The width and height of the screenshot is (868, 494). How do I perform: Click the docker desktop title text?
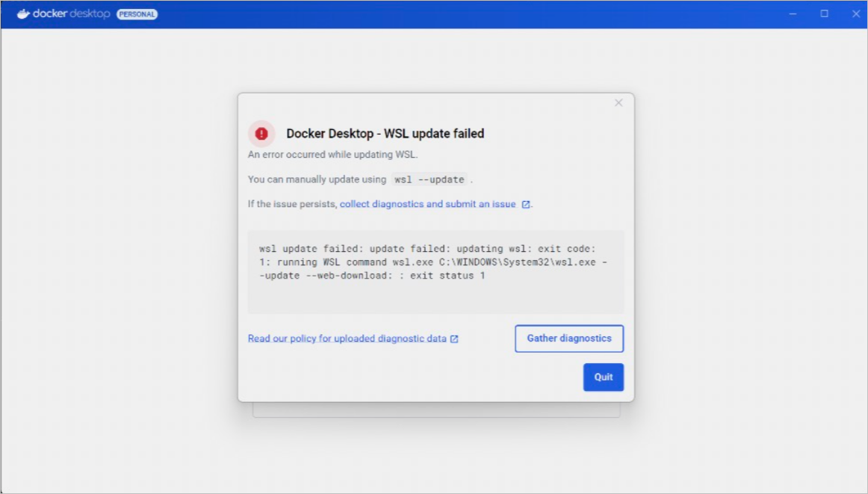tap(72, 13)
